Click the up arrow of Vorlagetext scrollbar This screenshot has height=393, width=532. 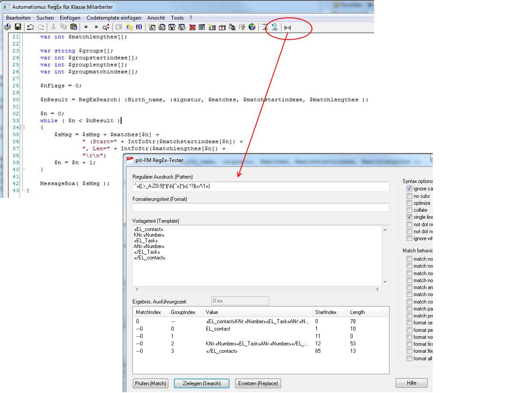coord(385,229)
